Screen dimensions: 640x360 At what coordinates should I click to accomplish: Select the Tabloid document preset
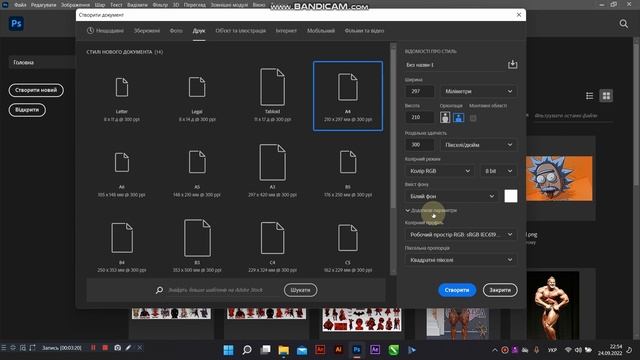point(272,96)
